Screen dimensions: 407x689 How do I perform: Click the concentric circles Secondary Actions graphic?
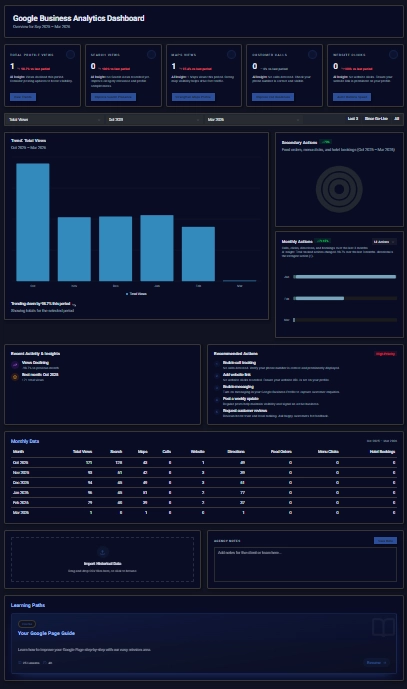click(x=339, y=189)
